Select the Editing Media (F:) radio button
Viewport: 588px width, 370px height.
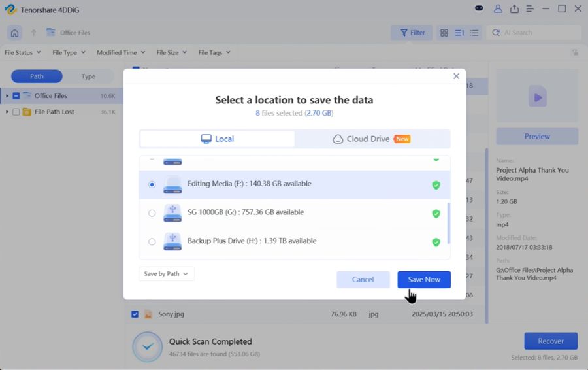(x=152, y=184)
